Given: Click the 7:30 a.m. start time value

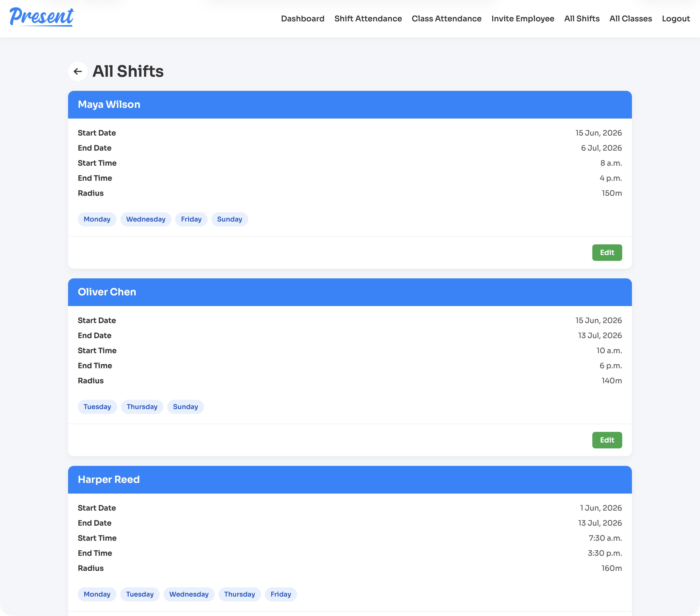Looking at the screenshot, I should click(x=605, y=538).
